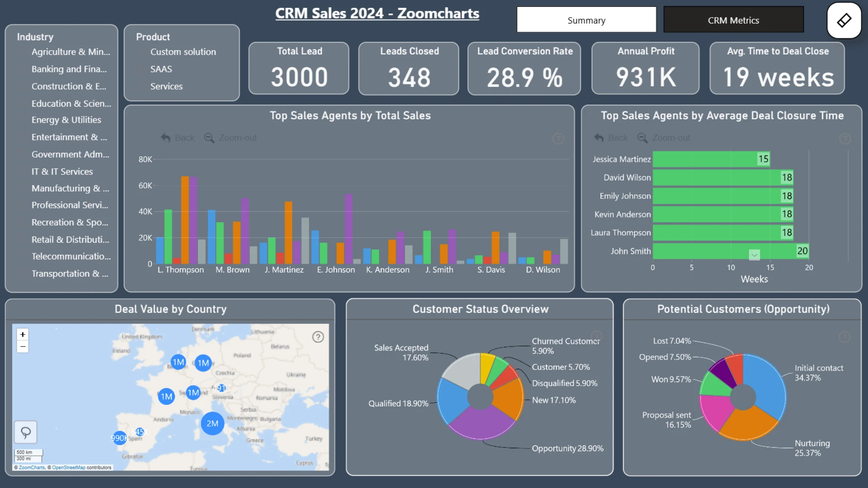
Task: Select Professional Services industry filter
Action: click(70, 205)
